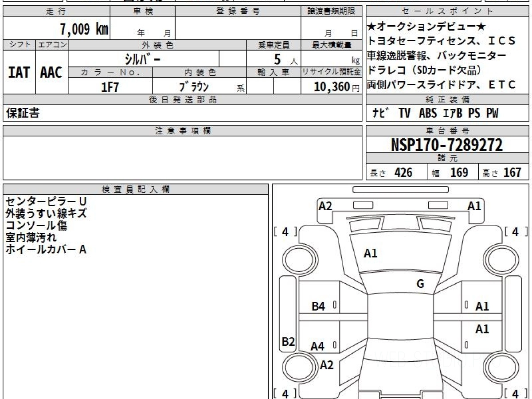Select the PS equipment entry
The width and height of the screenshot is (532, 399).
point(474,113)
